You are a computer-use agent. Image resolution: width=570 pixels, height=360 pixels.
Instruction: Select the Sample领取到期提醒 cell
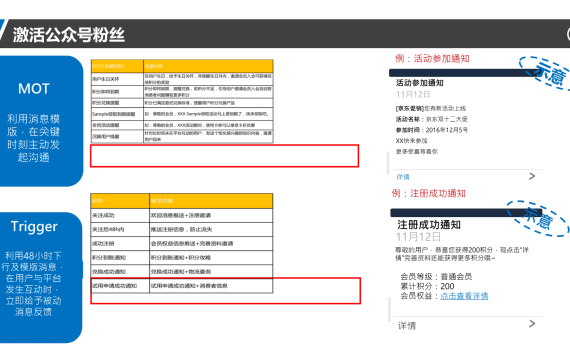point(117,114)
